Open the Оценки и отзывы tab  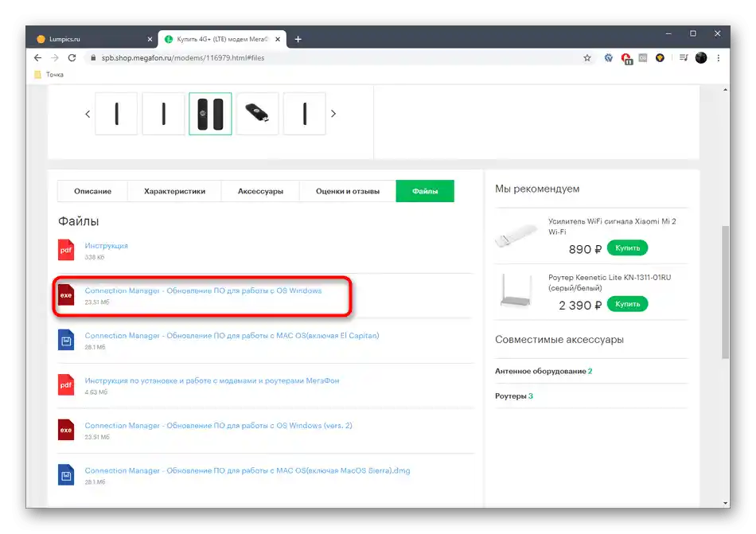pos(348,191)
